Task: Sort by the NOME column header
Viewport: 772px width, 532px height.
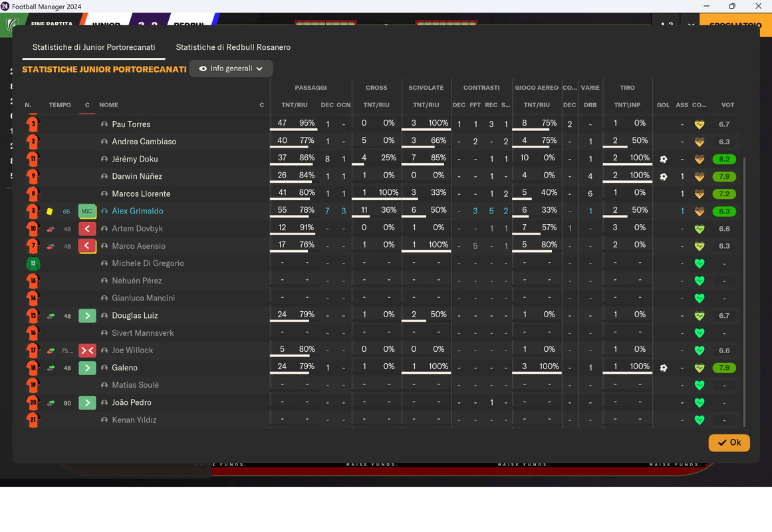Action: (x=108, y=105)
